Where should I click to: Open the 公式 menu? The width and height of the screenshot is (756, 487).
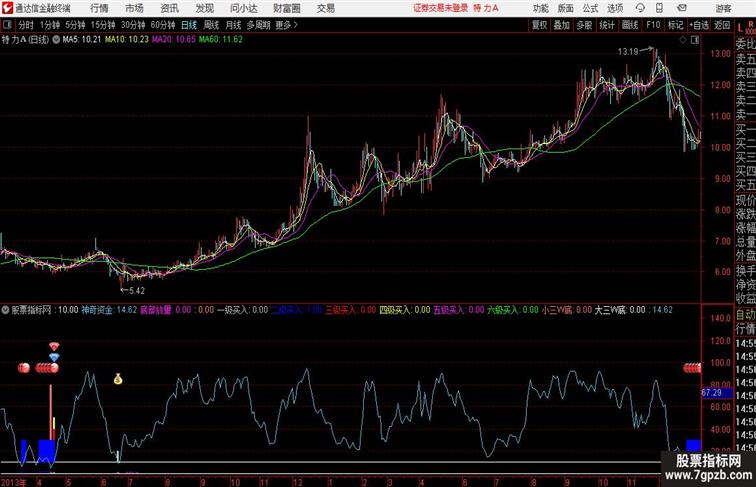[590, 8]
